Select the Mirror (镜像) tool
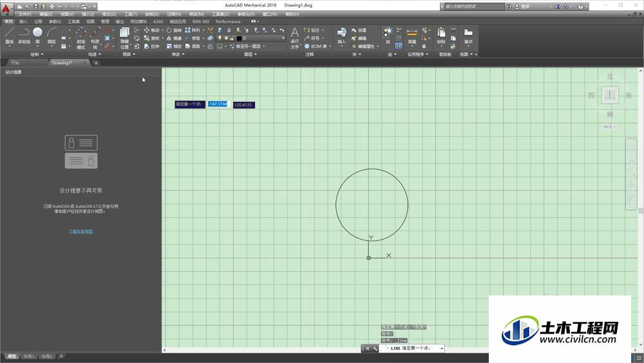The width and height of the screenshot is (644, 363). (x=174, y=38)
